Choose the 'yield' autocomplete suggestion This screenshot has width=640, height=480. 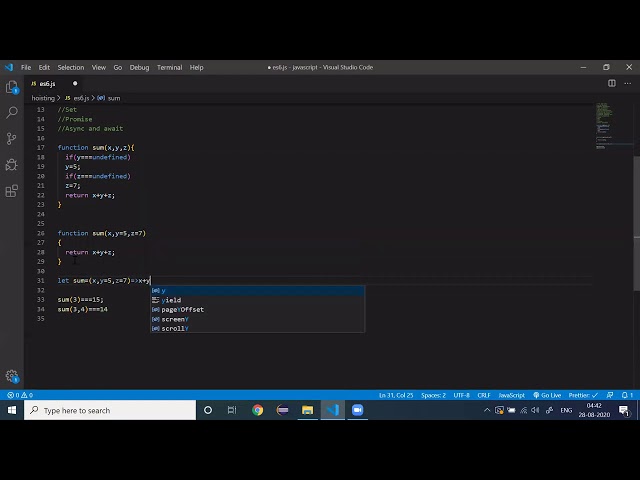click(258, 300)
